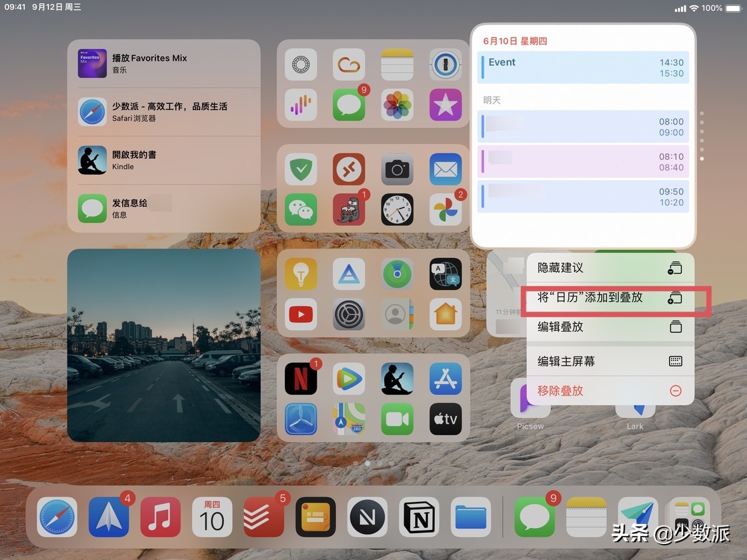747x560 pixels.
Task: Open Todoist with badge 5 in dock
Action: coord(264,517)
